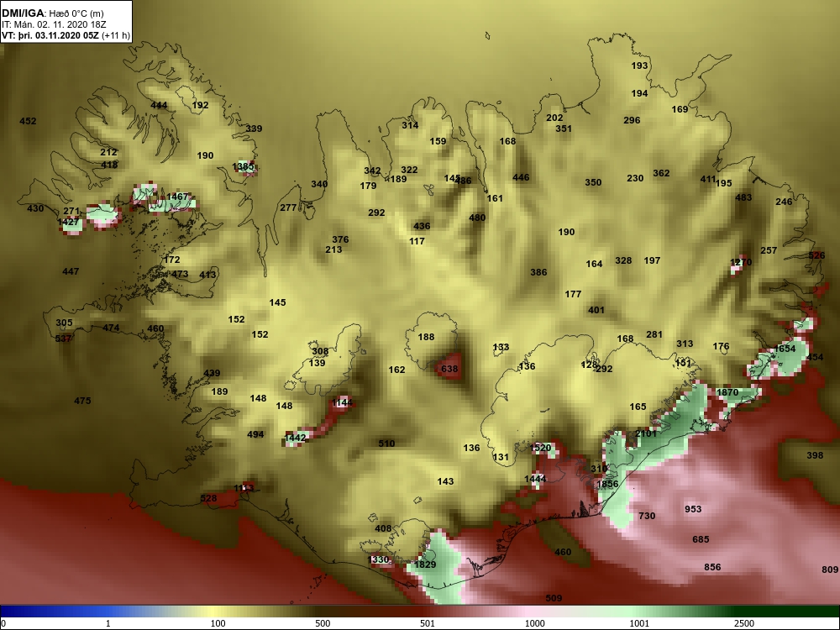The image size is (840, 630).
Task: Click the 483 height value
Action: (743, 197)
